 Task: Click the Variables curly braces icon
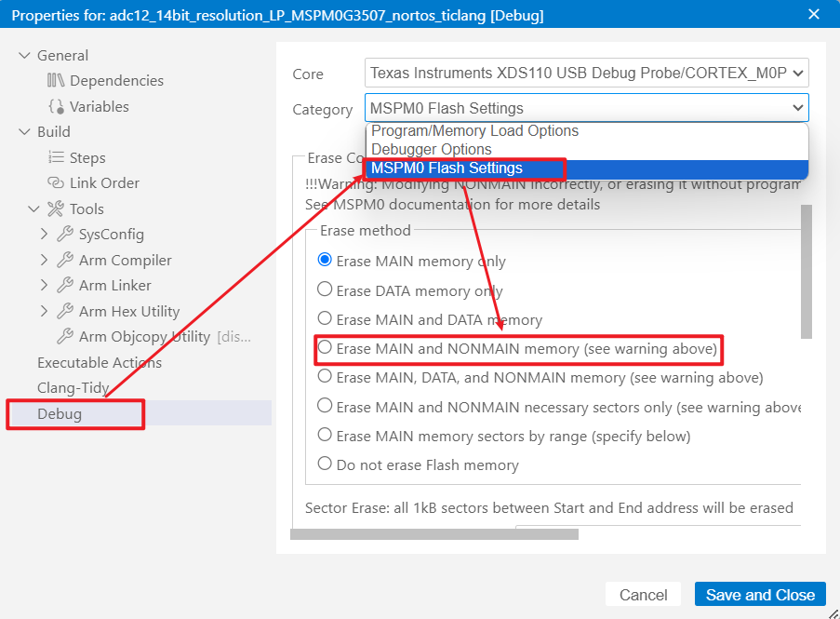(56, 107)
